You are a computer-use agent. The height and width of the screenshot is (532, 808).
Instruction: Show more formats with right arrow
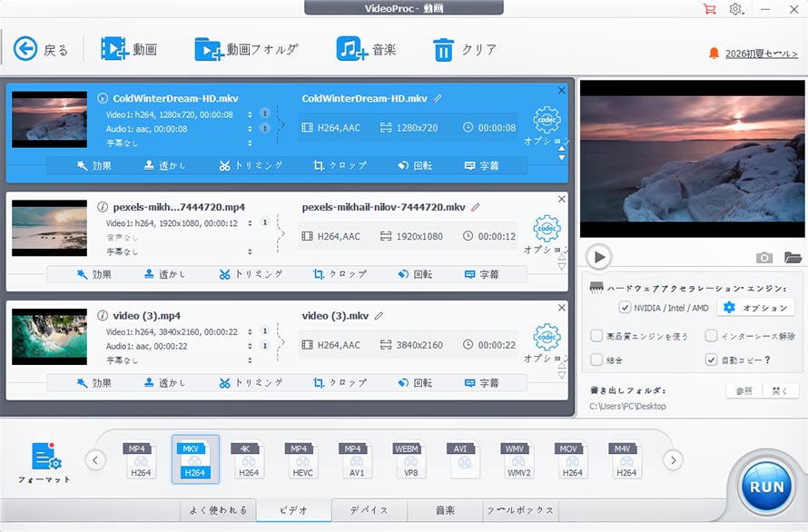coord(673,460)
